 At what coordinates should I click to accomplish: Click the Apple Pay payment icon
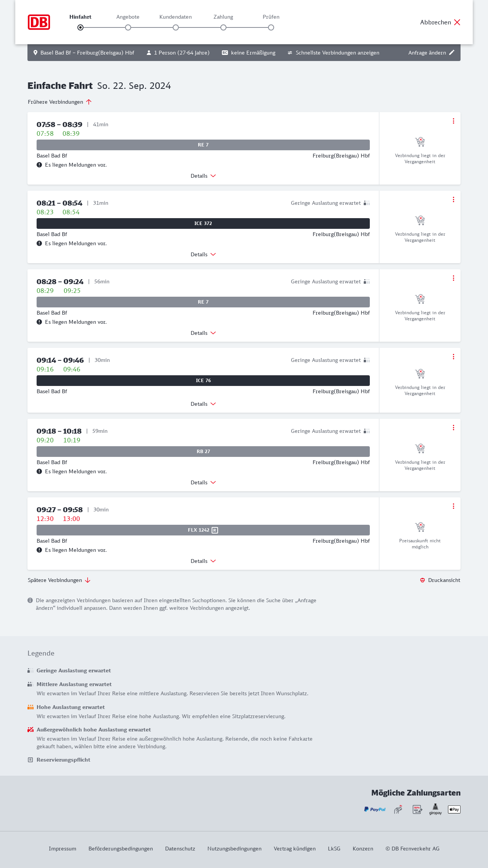pyautogui.click(x=454, y=809)
